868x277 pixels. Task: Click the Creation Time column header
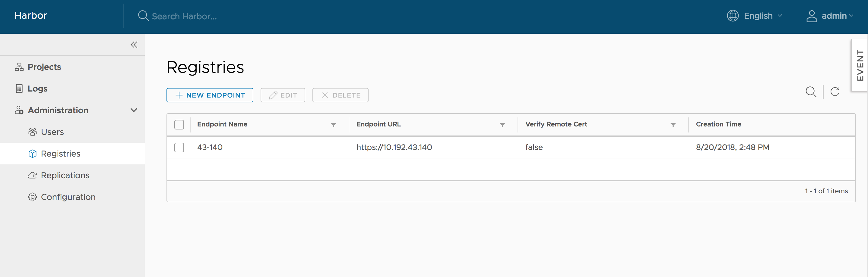pos(718,124)
